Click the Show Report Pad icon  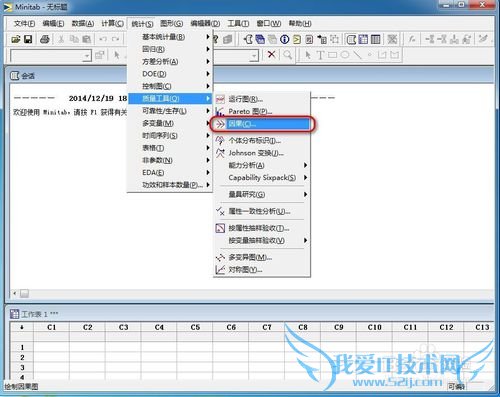click(x=309, y=39)
